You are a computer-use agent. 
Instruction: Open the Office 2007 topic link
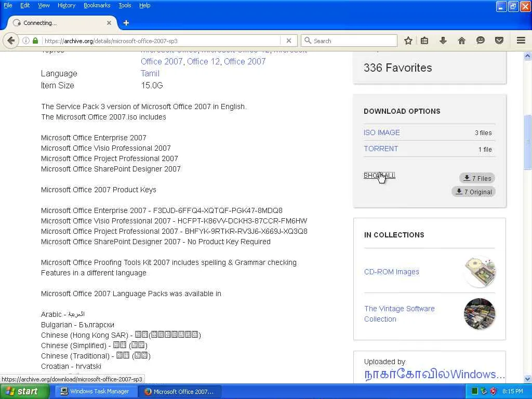[245, 61]
